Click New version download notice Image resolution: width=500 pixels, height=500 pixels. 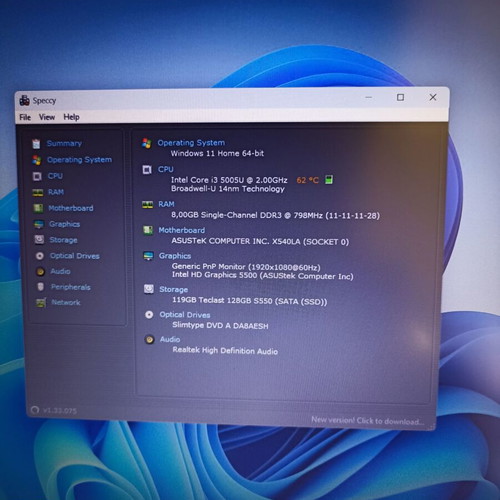367,421
